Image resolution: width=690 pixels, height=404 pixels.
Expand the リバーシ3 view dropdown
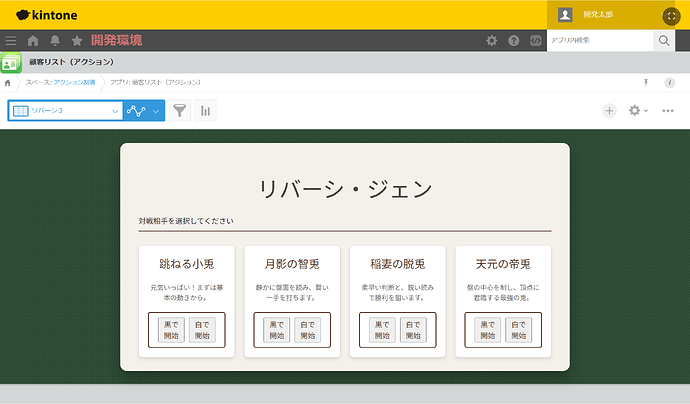115,111
